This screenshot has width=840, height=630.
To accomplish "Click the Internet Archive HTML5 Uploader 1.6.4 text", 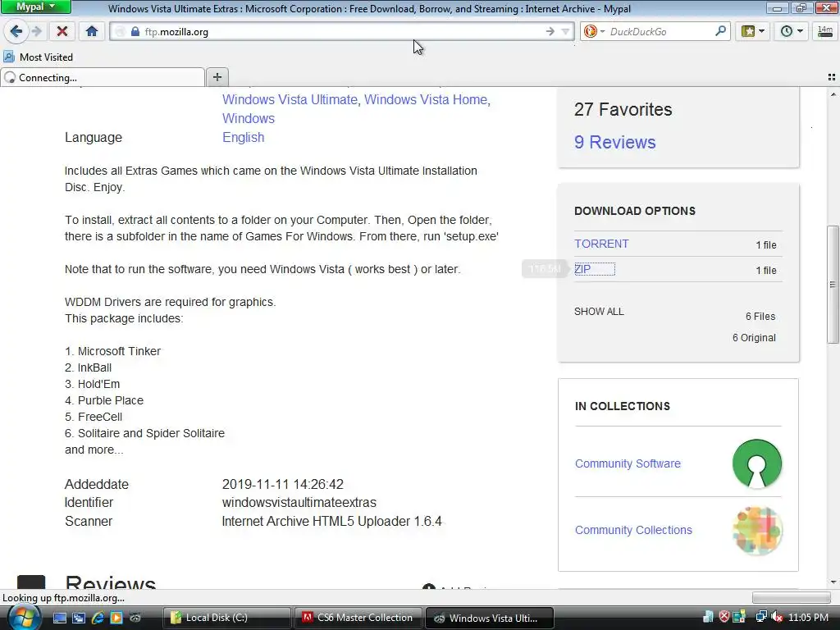I will pos(331,521).
